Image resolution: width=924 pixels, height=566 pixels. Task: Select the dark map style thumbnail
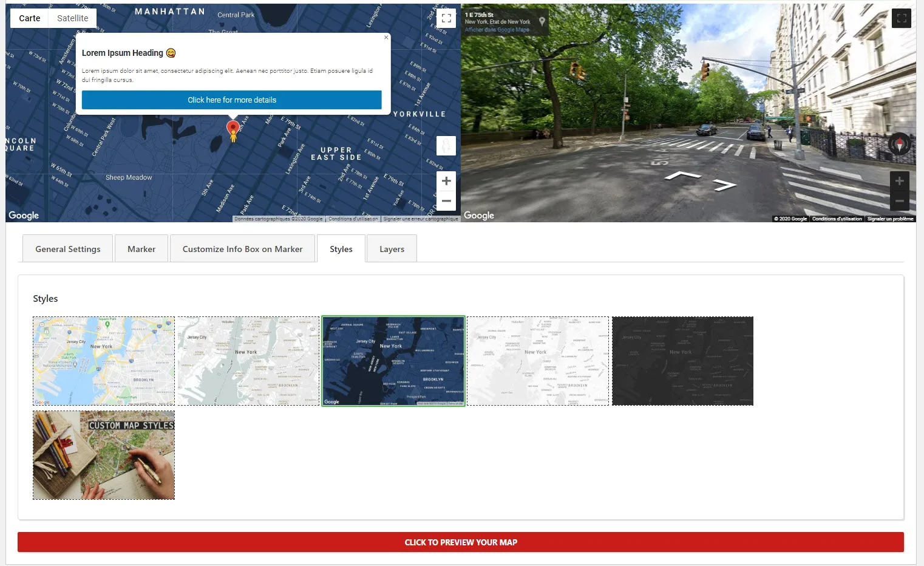pos(682,361)
